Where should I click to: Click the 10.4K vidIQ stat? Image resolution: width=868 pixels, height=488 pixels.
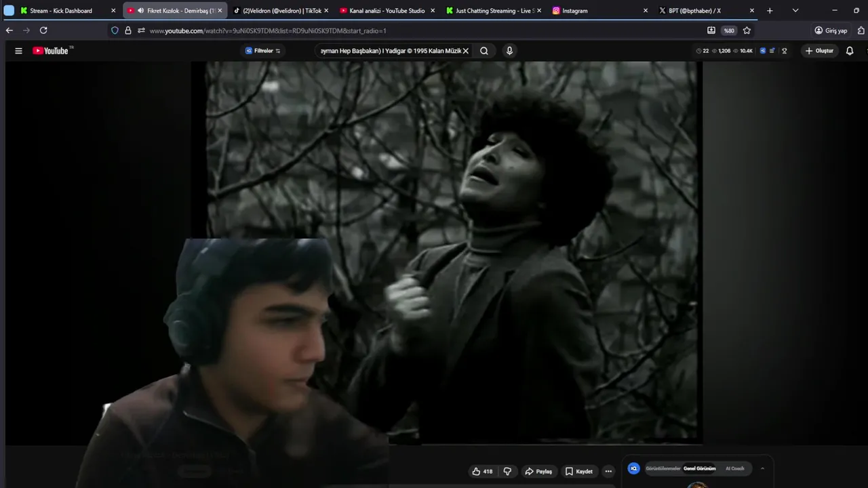click(x=743, y=51)
